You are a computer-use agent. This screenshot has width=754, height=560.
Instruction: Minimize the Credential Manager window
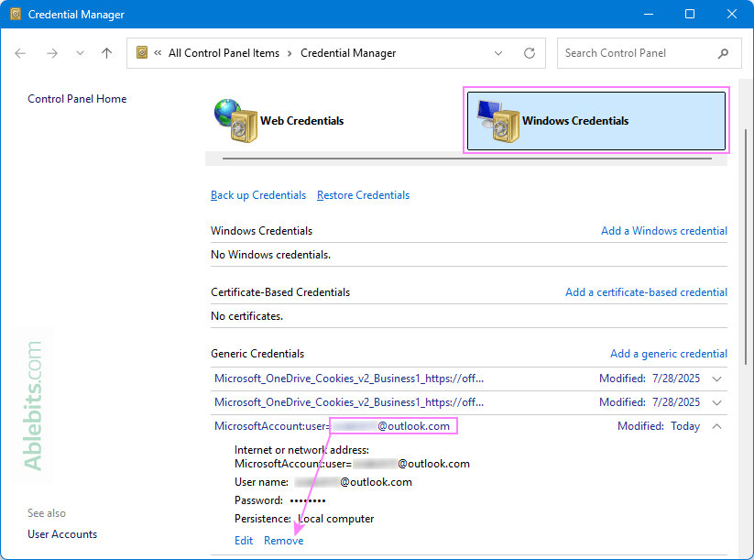[649, 14]
